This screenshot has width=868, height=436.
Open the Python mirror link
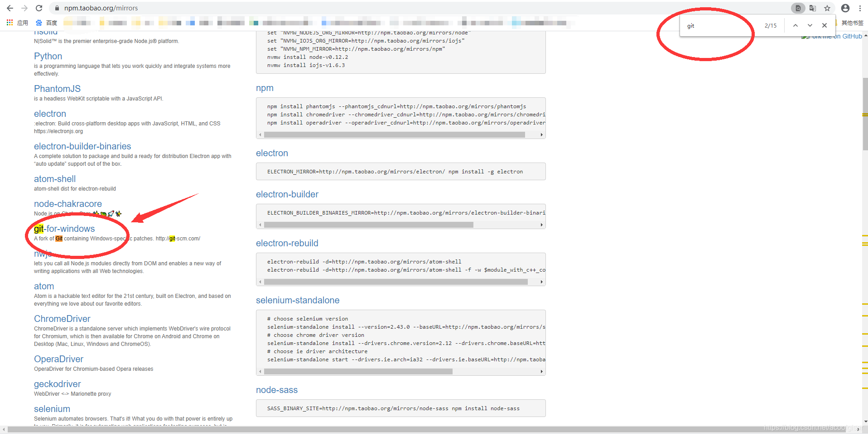pos(48,56)
